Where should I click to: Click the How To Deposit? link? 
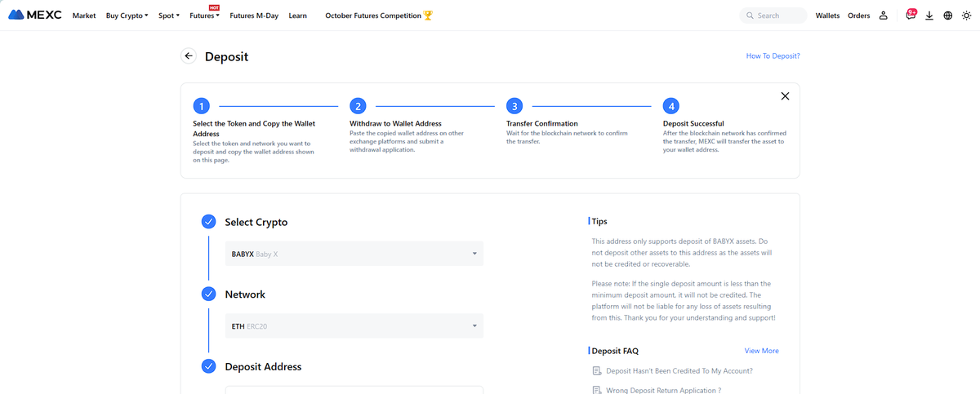pyautogui.click(x=773, y=56)
